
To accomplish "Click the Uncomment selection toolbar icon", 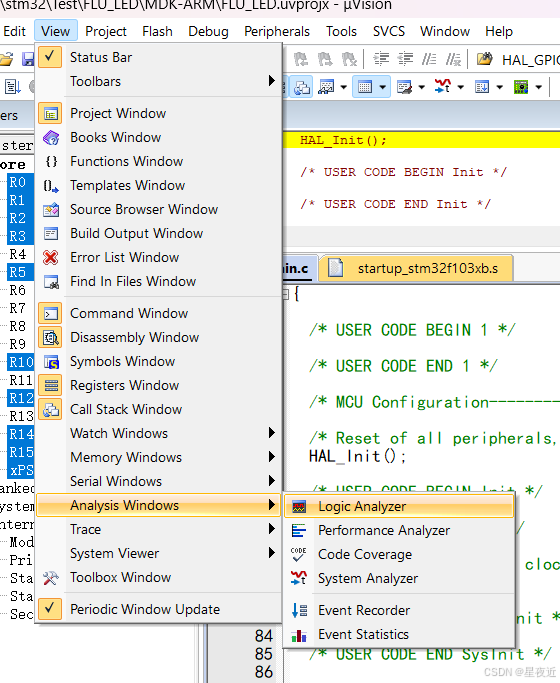I will pos(453,58).
